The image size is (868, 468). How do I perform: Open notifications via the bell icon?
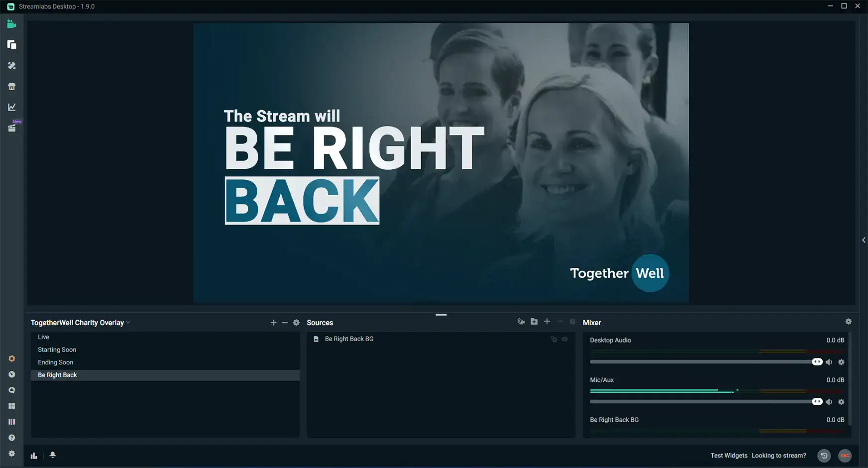click(52, 455)
